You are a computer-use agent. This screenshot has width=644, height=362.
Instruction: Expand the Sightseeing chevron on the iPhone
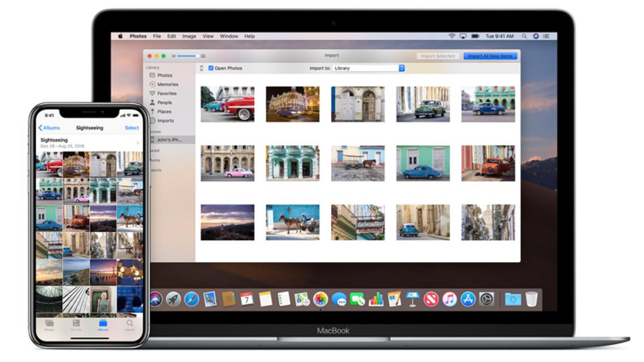click(137, 143)
